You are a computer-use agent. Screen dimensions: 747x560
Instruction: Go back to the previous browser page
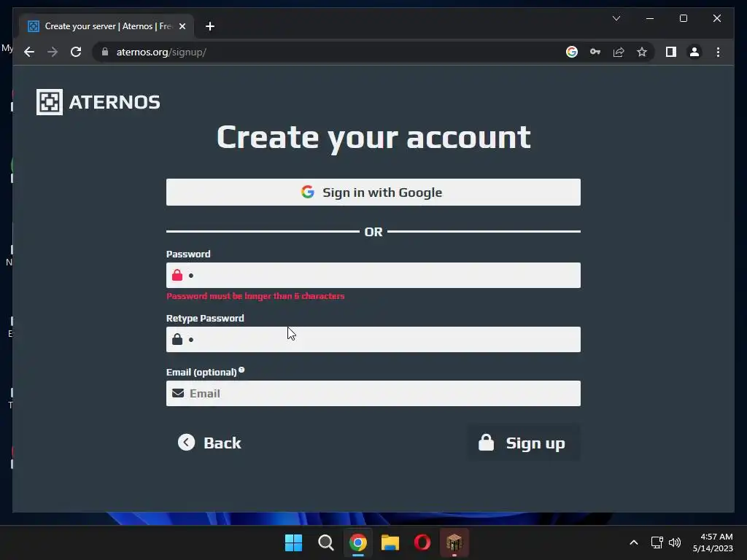29,52
